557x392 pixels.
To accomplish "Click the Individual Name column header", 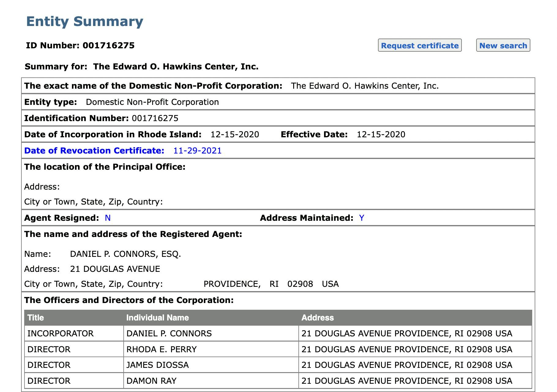I will 157,318.
